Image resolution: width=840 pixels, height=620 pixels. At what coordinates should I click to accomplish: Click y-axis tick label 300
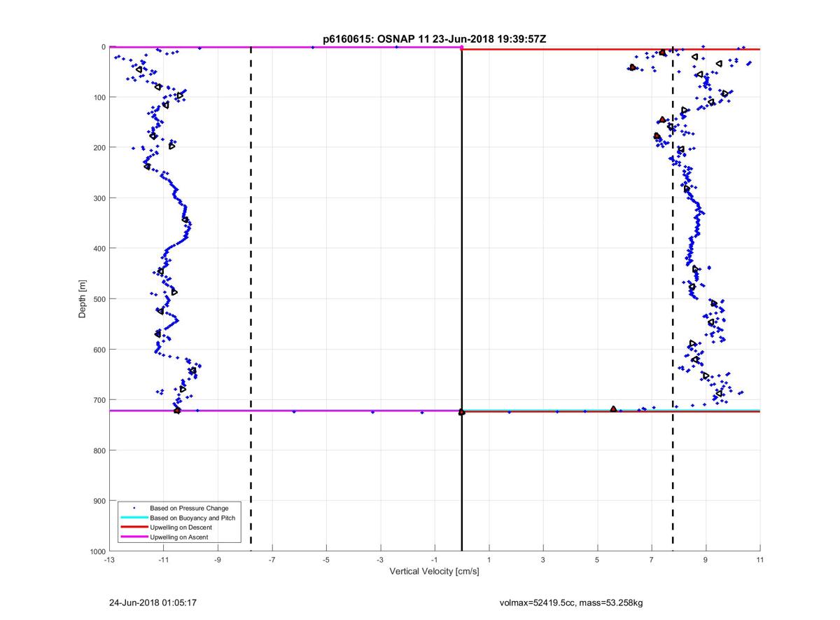click(x=99, y=198)
